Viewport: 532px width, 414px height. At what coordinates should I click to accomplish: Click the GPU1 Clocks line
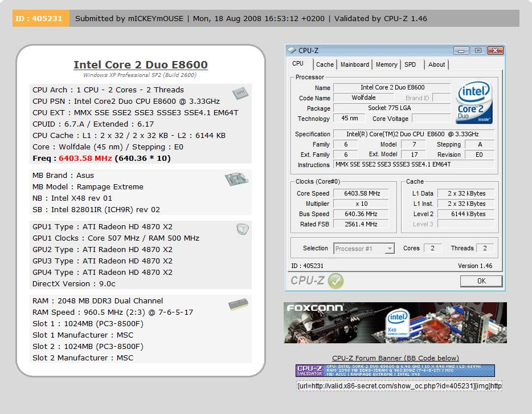[116, 238]
